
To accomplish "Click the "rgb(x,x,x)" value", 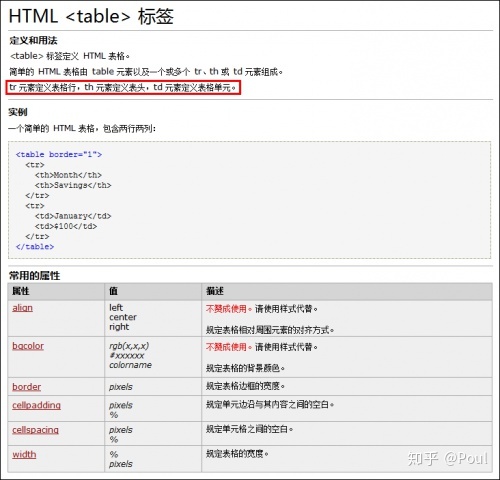I will pos(129,346).
